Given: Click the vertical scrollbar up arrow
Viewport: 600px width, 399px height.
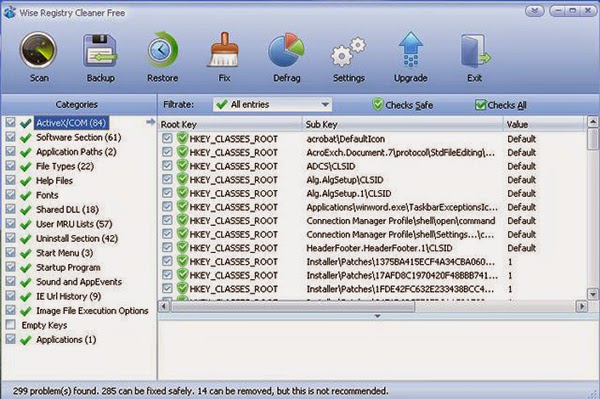Looking at the screenshot, I should coord(593,122).
